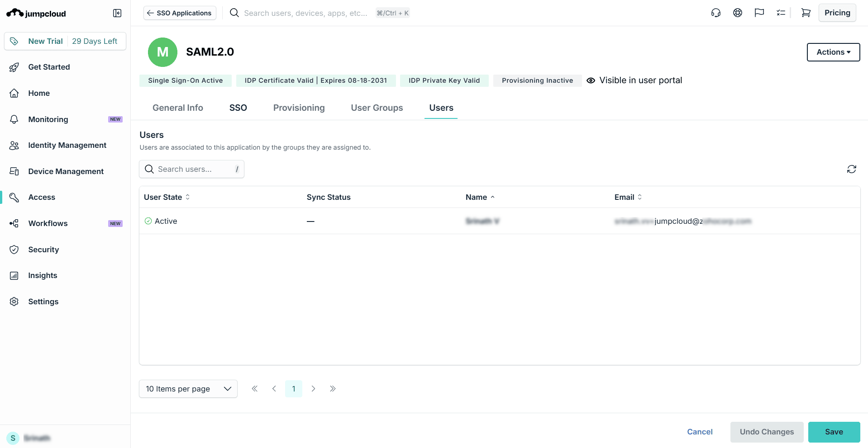Viewport: 868px width, 448px height.
Task: Click the Insights chart icon
Action: [14, 276]
